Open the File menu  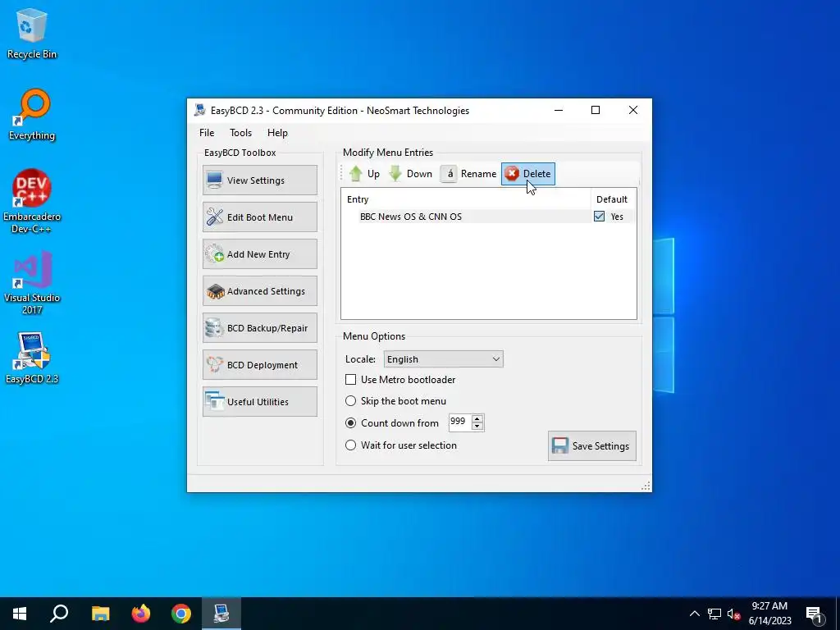click(207, 133)
